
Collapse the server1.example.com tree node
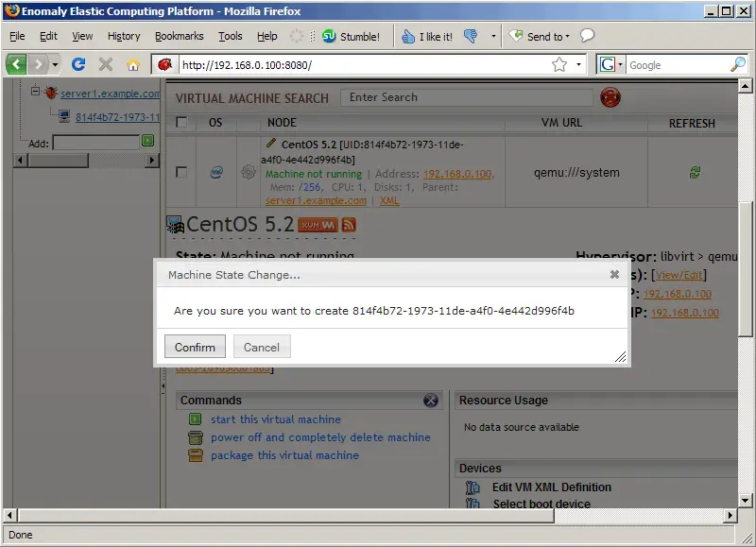coord(36,91)
